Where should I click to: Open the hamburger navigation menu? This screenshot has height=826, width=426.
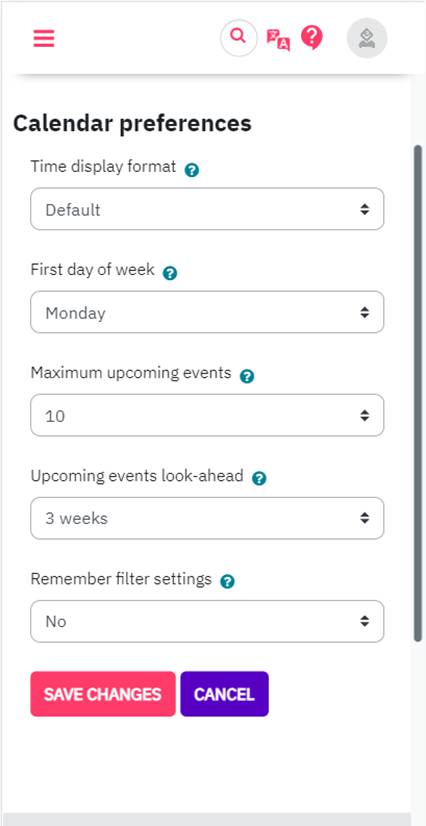pyautogui.click(x=44, y=38)
